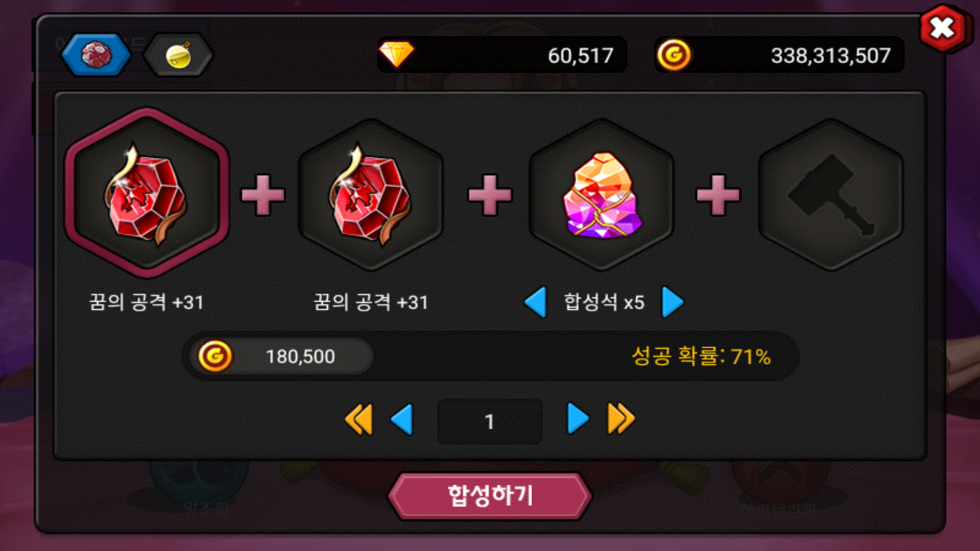Increase 합성석 count with right arrow
This screenshot has width=980, height=551.
click(x=673, y=302)
